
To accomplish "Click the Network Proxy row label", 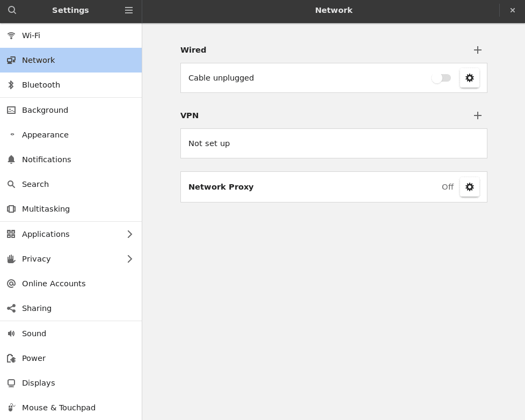I will pos(221,187).
